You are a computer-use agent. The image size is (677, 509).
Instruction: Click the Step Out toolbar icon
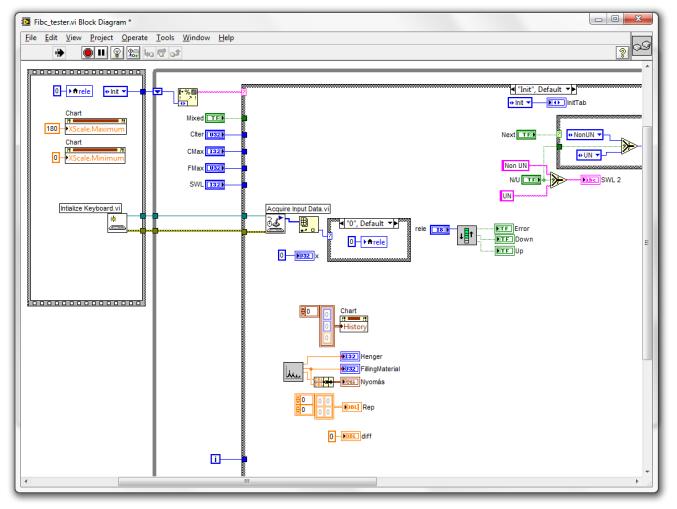pos(175,53)
